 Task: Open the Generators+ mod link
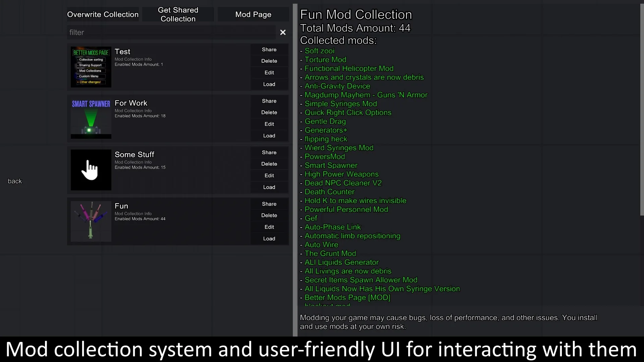326,130
